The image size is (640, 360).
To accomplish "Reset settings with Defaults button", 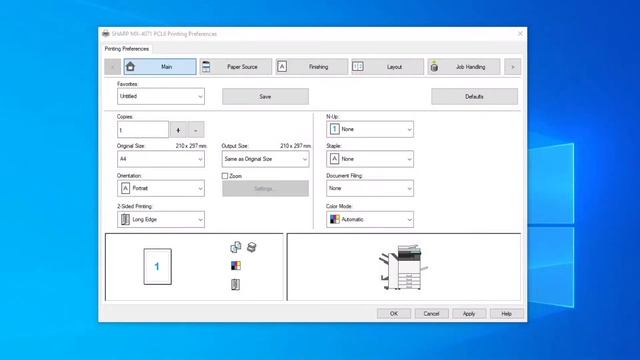I will 474,96.
